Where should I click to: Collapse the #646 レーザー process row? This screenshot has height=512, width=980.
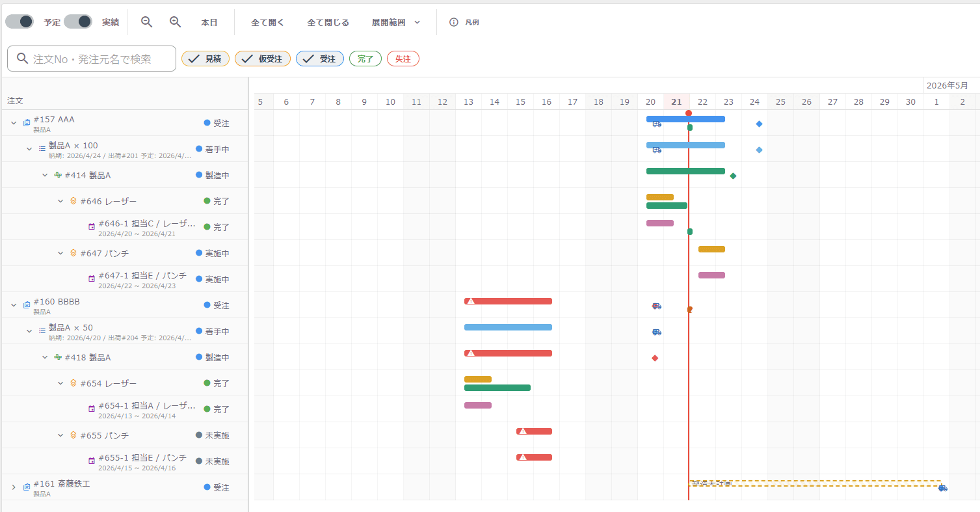point(60,201)
